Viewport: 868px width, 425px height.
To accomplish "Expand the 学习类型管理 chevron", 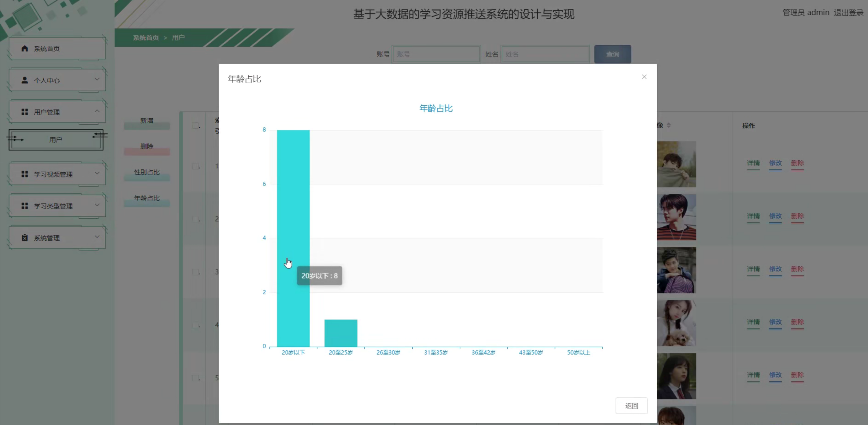I will point(97,205).
